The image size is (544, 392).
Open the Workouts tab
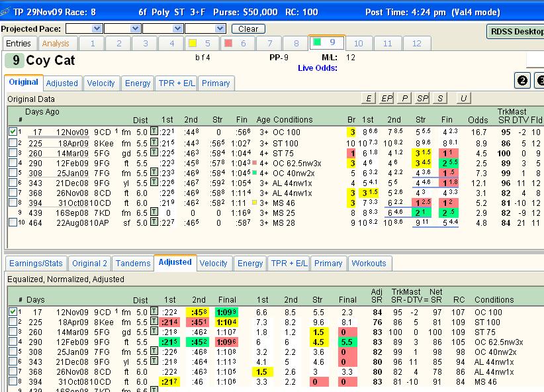pos(369,263)
